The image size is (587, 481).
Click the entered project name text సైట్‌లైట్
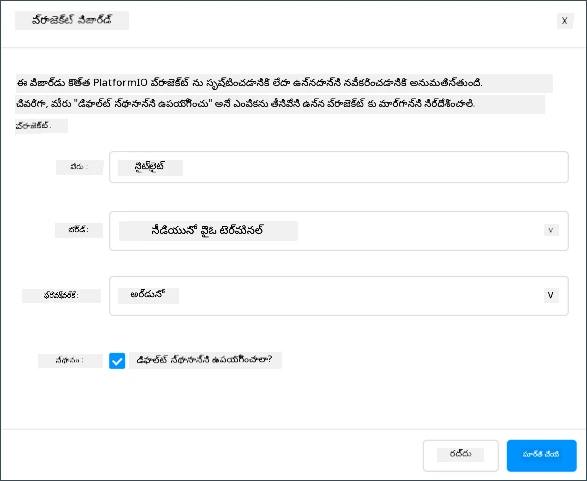coord(150,167)
